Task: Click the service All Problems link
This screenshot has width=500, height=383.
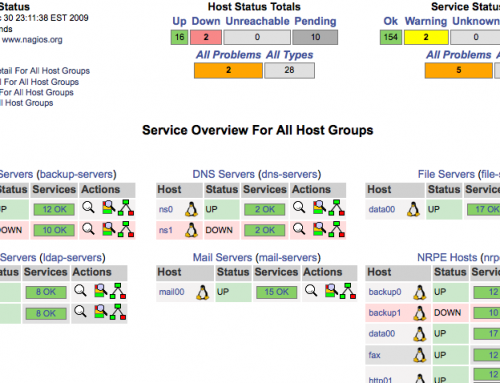Action: pos(459,55)
